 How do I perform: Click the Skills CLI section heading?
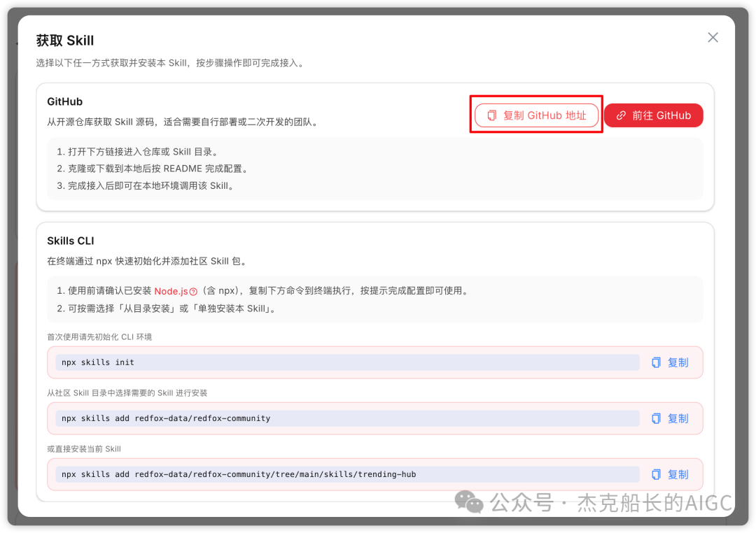click(71, 241)
